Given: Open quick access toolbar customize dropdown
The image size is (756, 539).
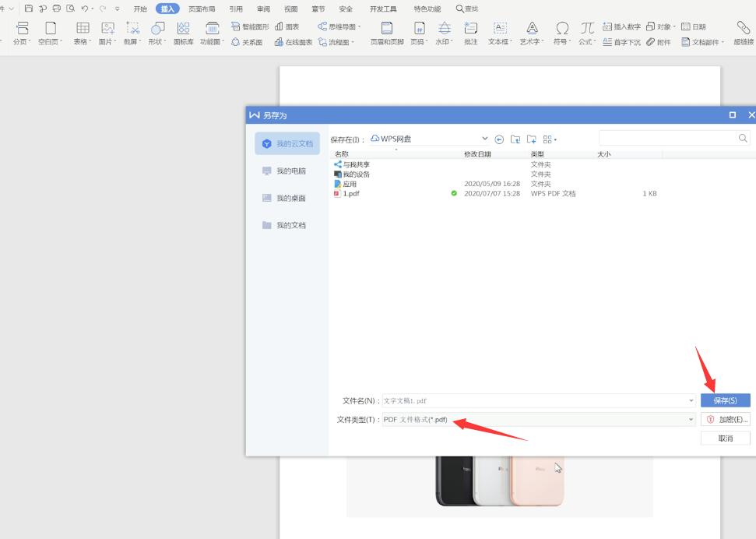Looking at the screenshot, I should (117, 9).
